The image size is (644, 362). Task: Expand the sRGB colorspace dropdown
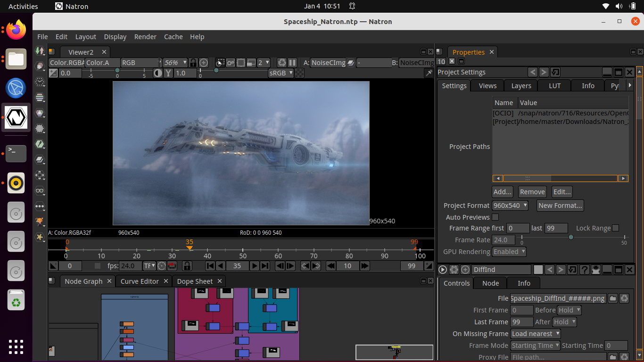click(x=281, y=73)
